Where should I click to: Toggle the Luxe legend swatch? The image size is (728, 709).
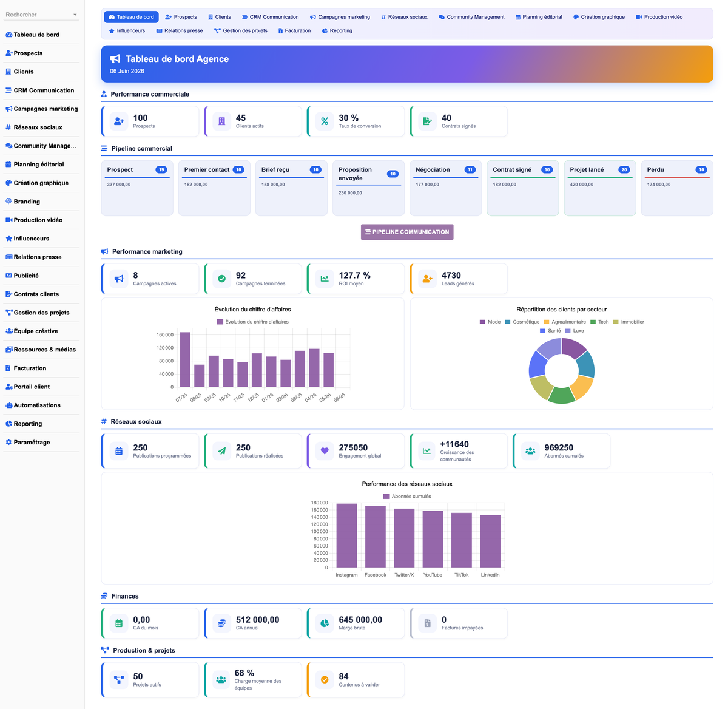[x=568, y=331]
